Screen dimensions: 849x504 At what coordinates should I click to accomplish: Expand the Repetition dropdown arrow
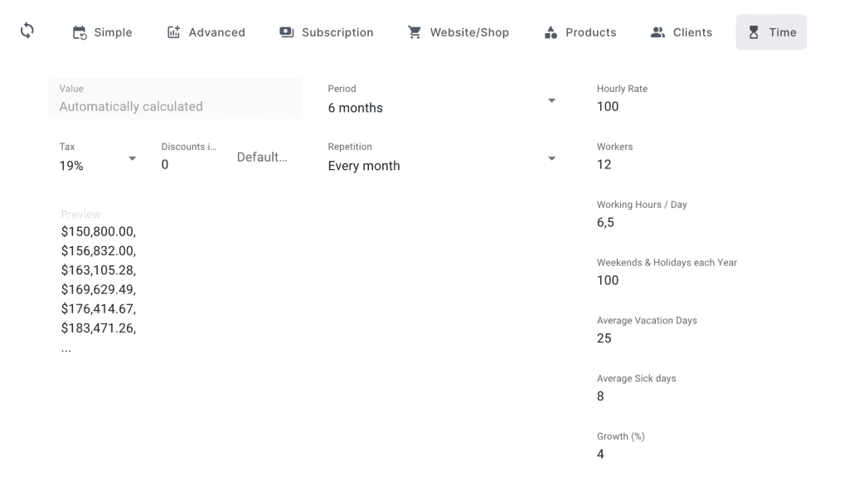pos(551,158)
